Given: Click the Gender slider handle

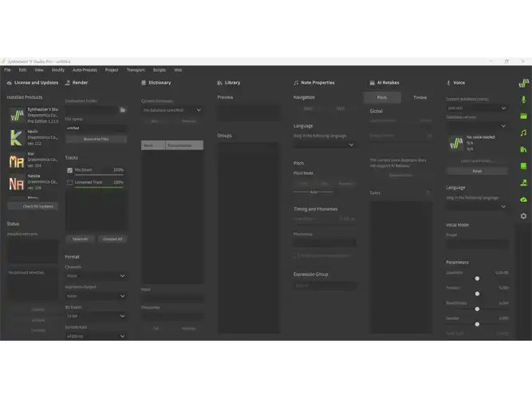Looking at the screenshot, I should 477,324.
